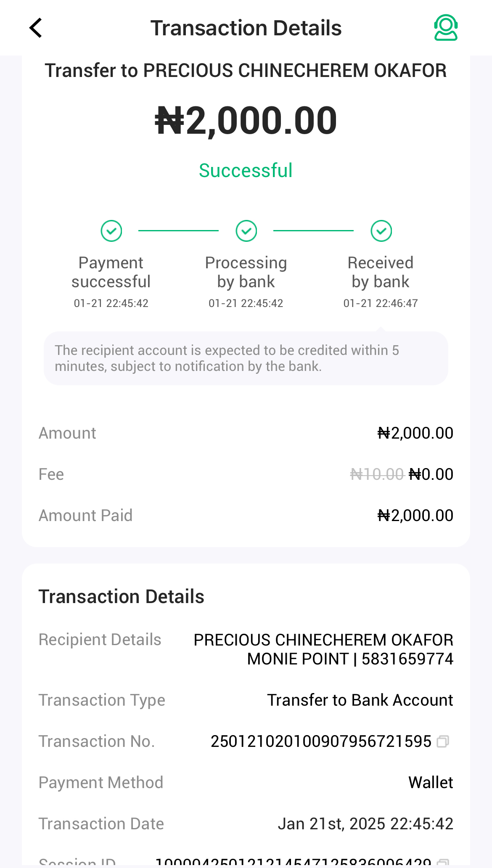The width and height of the screenshot is (492, 868).
Task: Tap the Transfer to Bank Account value
Action: [360, 700]
